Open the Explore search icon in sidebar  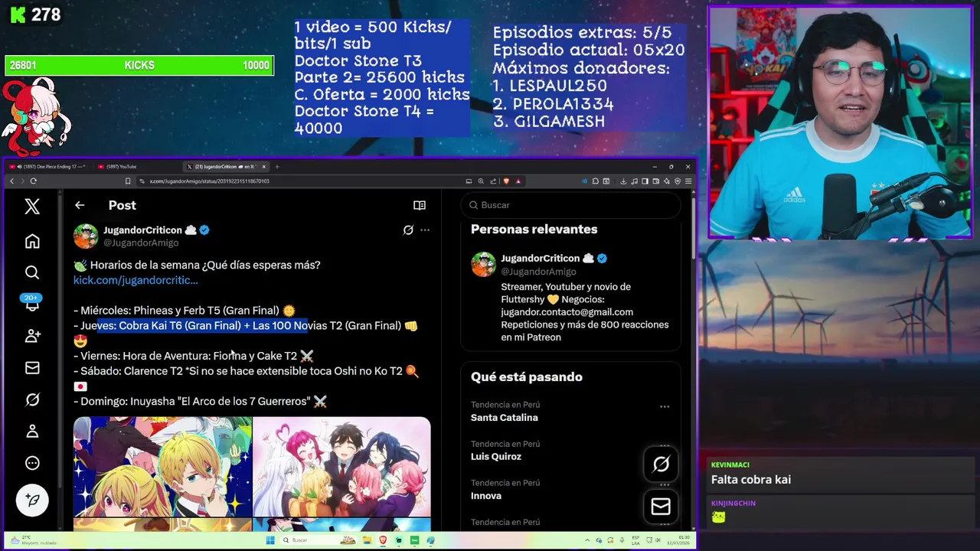32,272
